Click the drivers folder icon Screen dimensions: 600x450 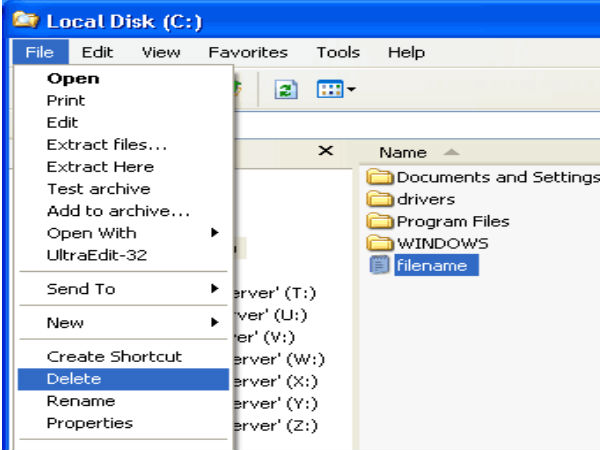[x=380, y=199]
